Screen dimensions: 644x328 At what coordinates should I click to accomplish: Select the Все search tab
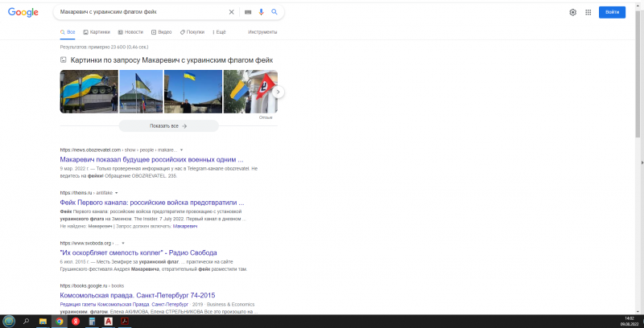(68, 32)
